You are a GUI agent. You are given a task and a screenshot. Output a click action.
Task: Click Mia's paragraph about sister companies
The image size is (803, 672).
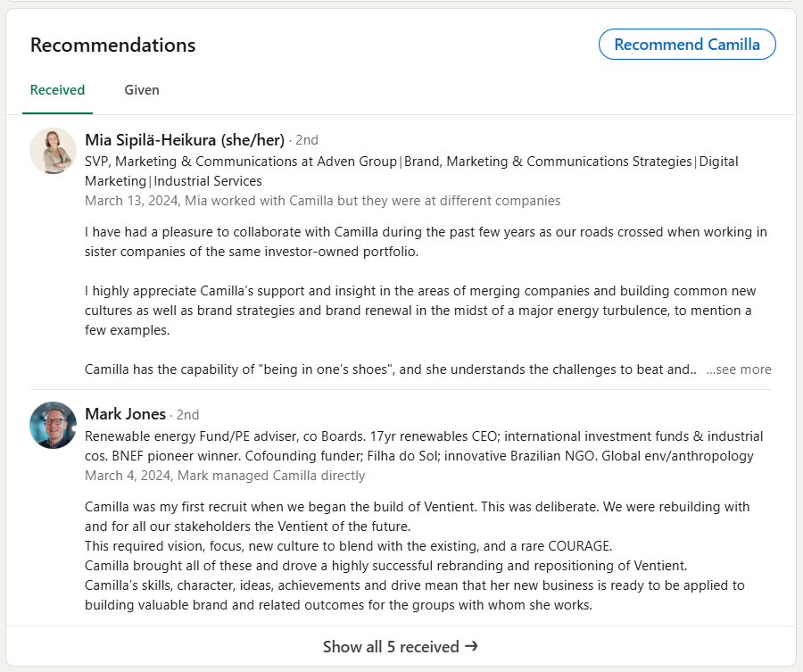tap(426, 242)
